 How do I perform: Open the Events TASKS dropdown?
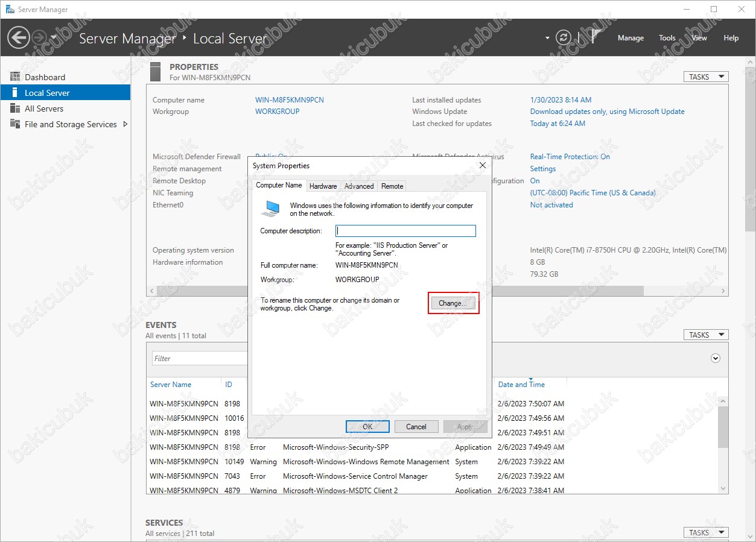coord(706,335)
